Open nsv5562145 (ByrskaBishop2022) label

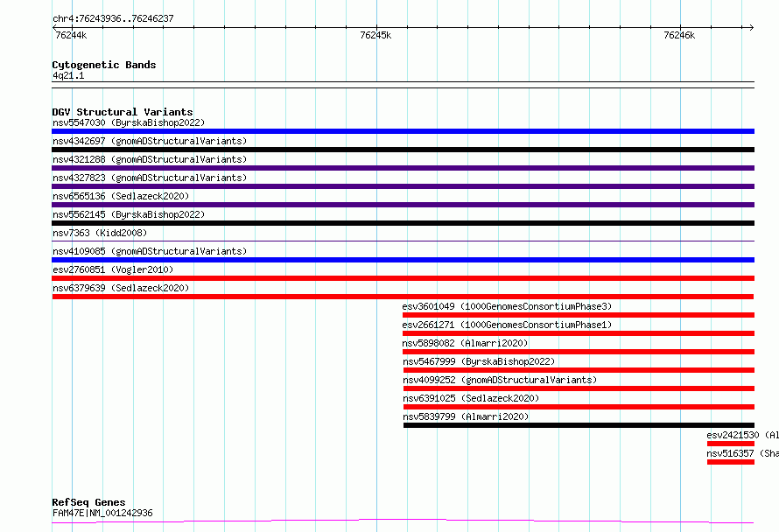[x=129, y=214]
